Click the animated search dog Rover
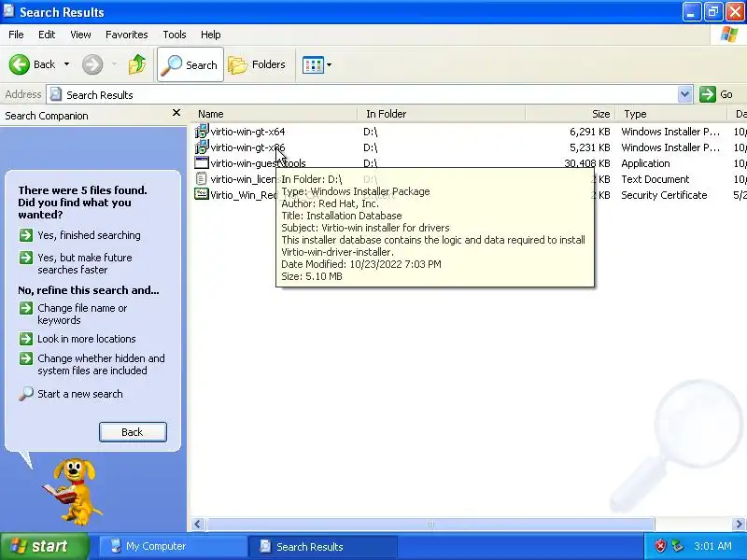 73,491
